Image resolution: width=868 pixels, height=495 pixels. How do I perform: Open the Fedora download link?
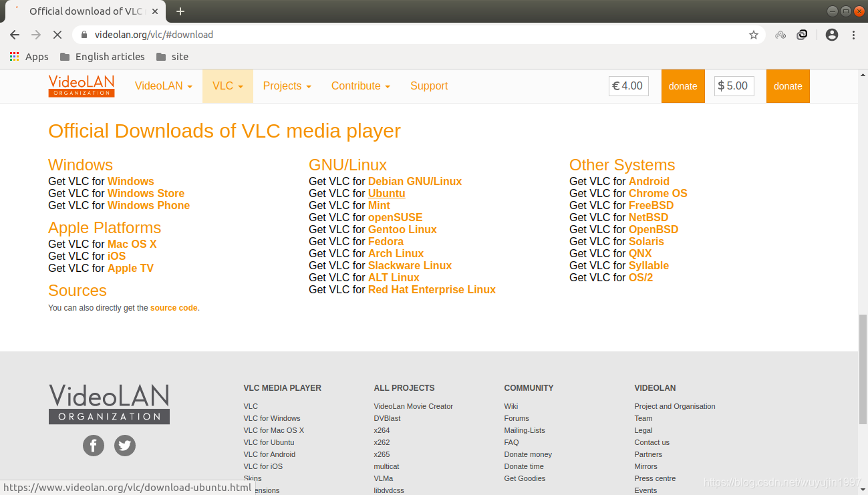[x=386, y=242]
